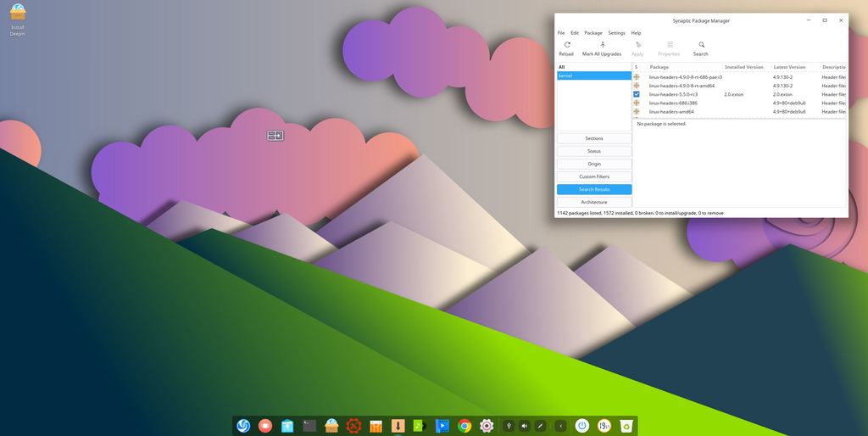Launch Google Chrome from the dock
The width and height of the screenshot is (868, 436).
pos(465,426)
